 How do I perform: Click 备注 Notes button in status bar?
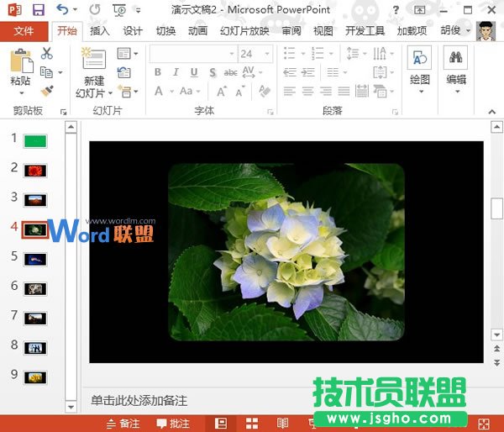tap(123, 424)
